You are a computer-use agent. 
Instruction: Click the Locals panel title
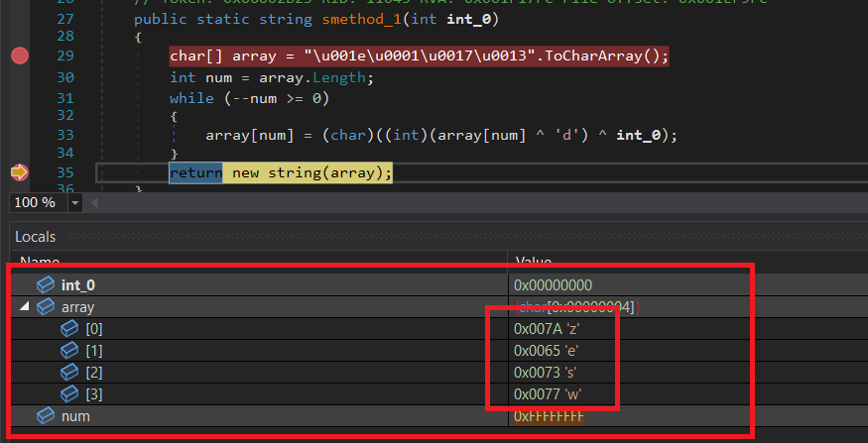[36, 237]
